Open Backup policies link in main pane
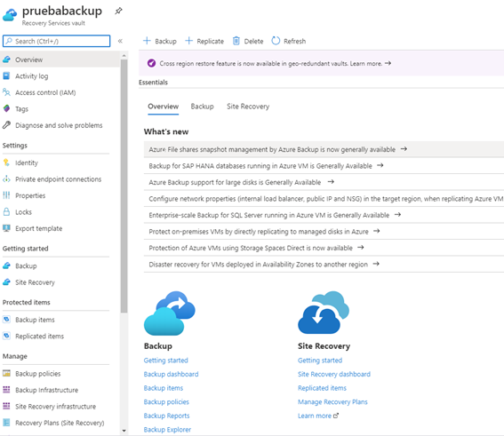504x436 pixels. 166,401
